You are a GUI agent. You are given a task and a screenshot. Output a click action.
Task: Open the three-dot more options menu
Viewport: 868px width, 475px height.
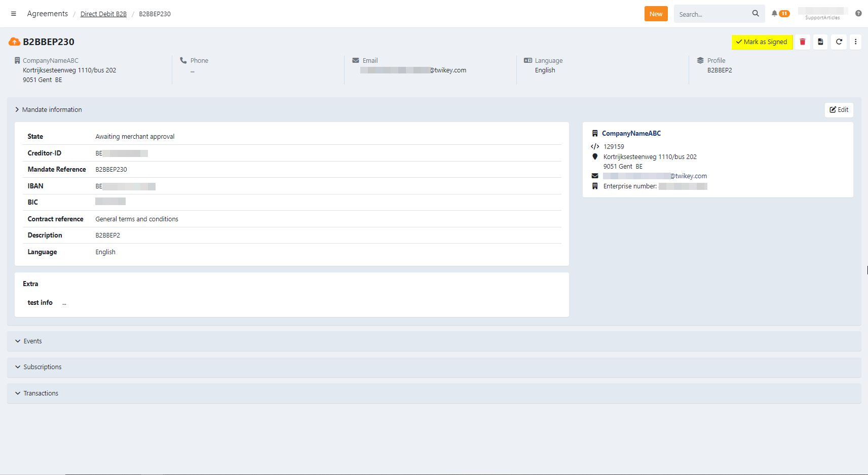click(855, 42)
